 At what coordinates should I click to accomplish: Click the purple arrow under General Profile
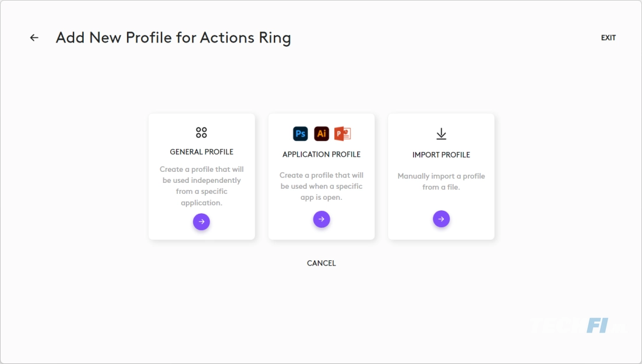tap(202, 221)
